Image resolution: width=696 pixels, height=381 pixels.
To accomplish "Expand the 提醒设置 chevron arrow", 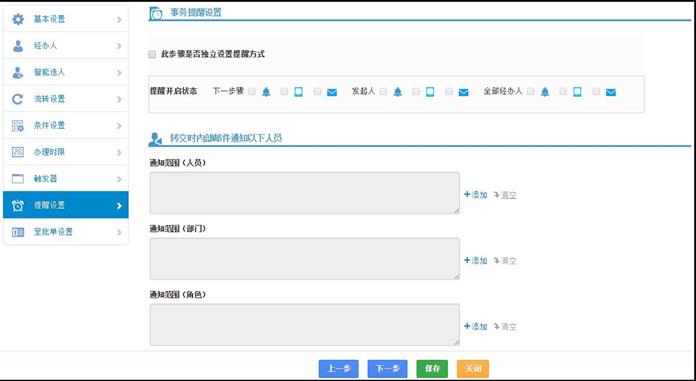I will (119, 206).
